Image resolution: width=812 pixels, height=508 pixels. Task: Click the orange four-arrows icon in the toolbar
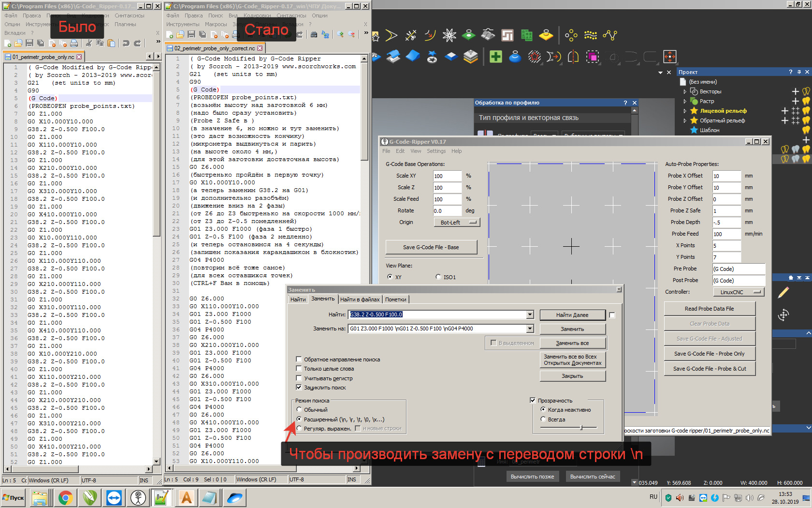tap(669, 57)
